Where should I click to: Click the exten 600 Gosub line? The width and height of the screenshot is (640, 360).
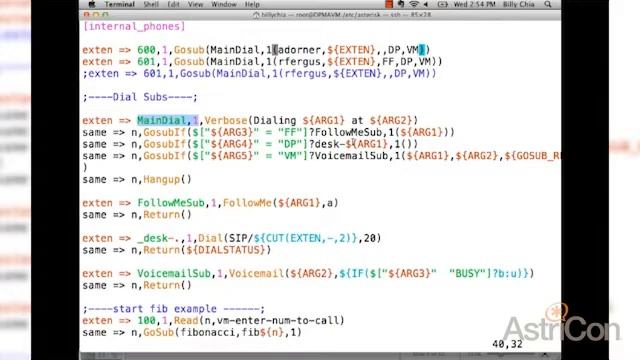point(256,50)
